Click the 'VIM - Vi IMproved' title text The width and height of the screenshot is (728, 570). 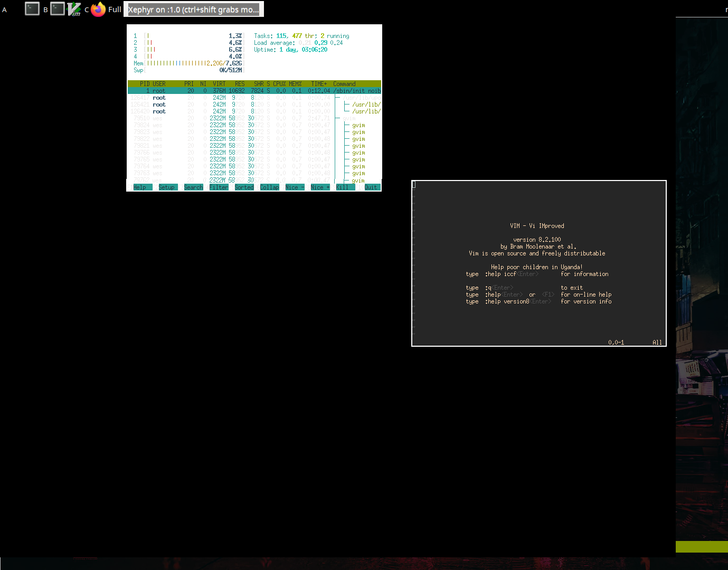click(537, 226)
